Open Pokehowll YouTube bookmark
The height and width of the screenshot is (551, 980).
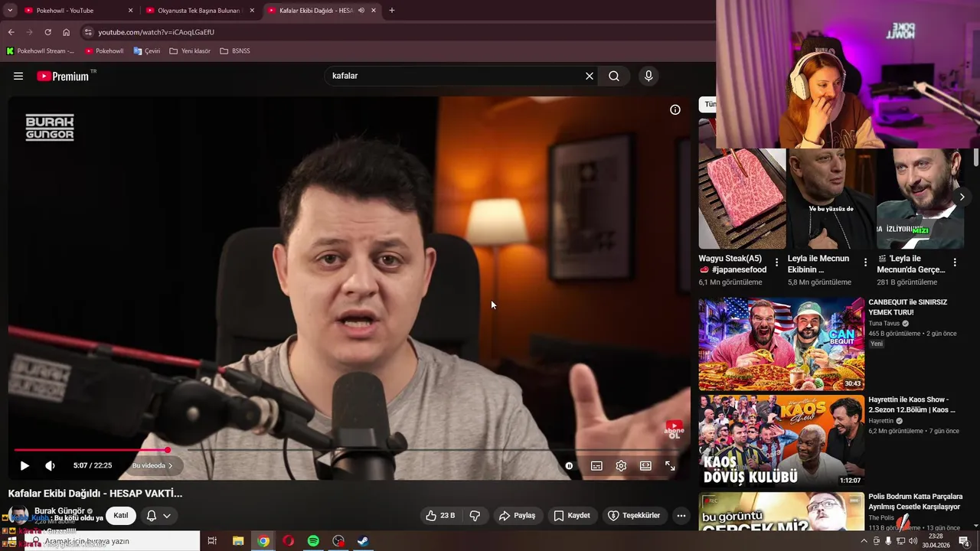(x=104, y=51)
